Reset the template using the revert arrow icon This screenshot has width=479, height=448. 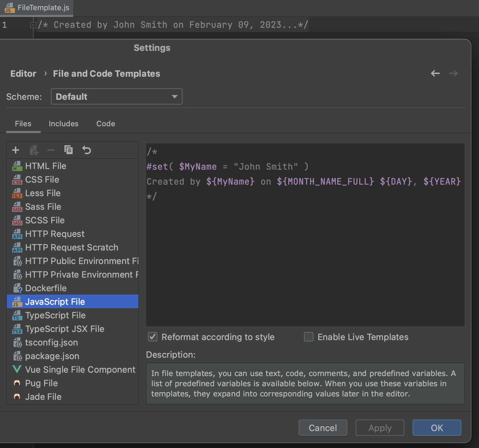(87, 150)
